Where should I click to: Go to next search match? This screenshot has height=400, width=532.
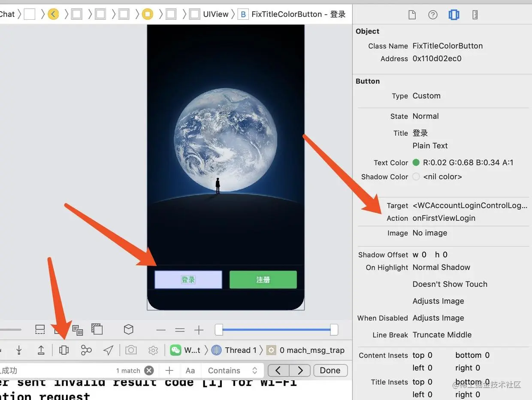(300, 370)
